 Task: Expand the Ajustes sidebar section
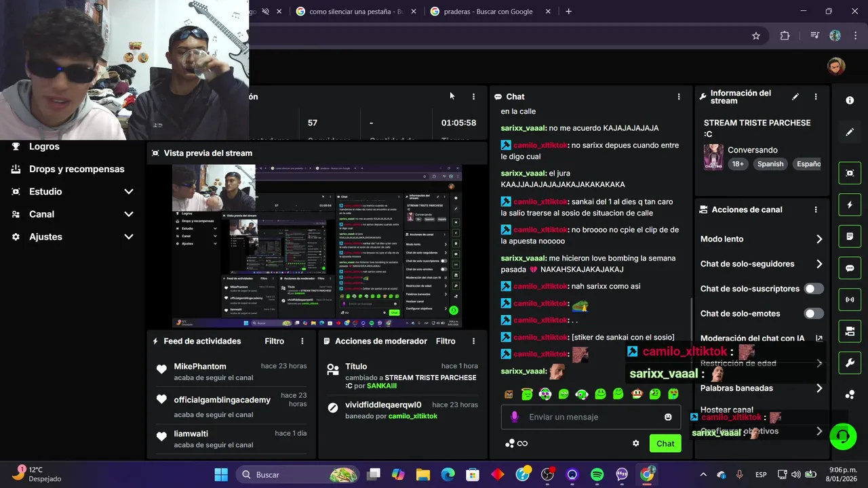[128, 237]
